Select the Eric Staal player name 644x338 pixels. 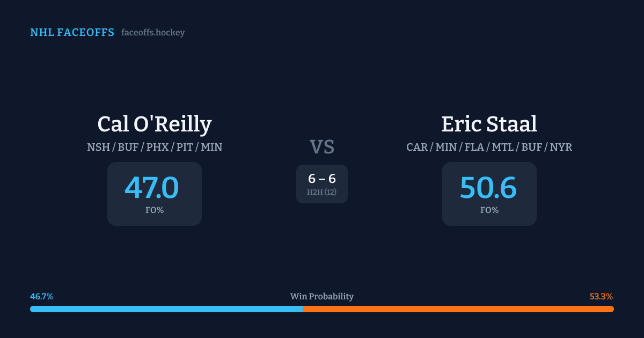(489, 124)
